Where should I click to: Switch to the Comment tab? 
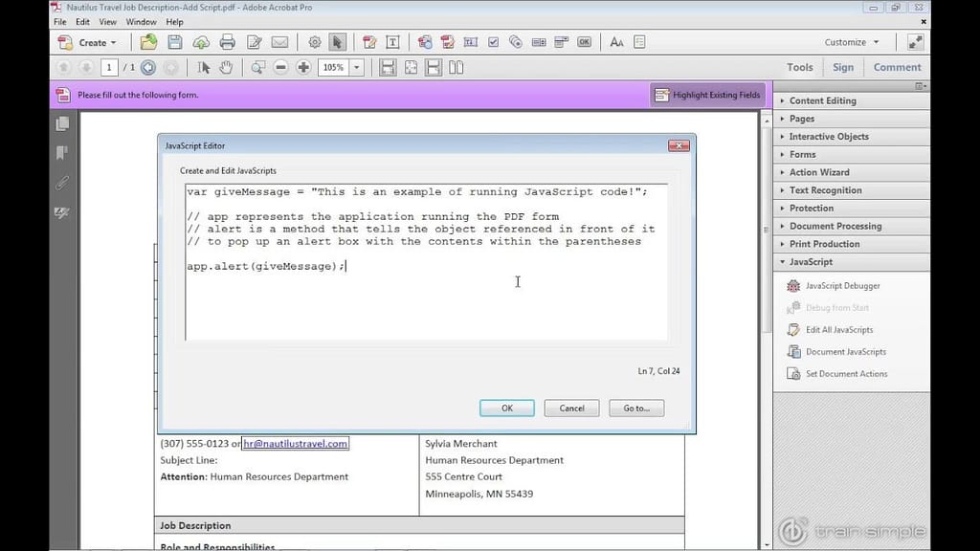[x=897, y=67]
